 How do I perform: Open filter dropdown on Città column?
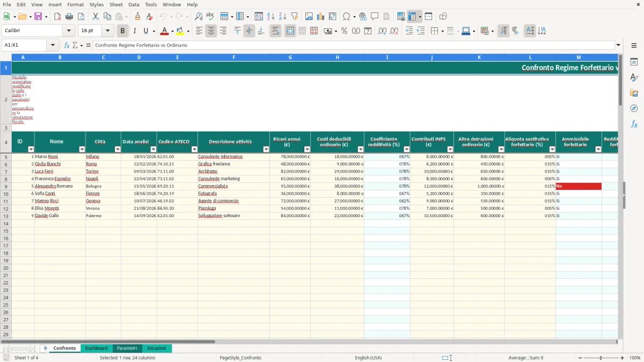click(x=118, y=149)
